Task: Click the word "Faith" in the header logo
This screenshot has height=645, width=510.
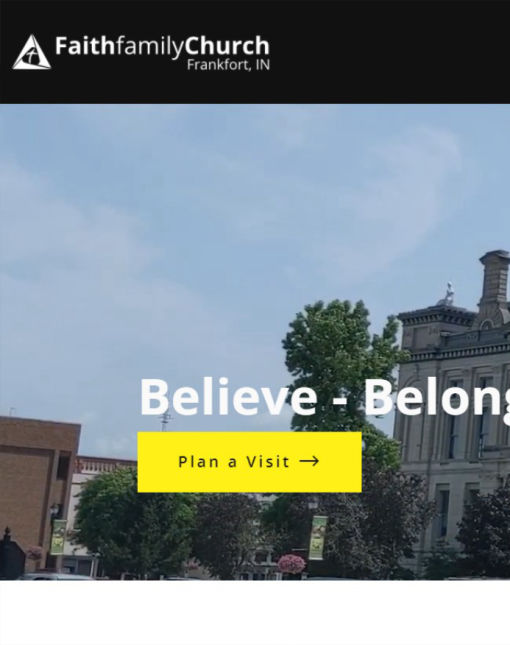Action: click(84, 45)
